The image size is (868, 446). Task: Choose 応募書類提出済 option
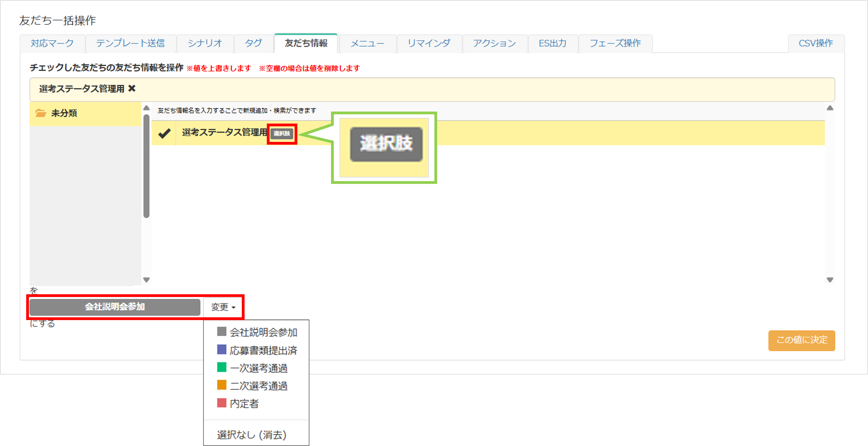tap(256, 350)
